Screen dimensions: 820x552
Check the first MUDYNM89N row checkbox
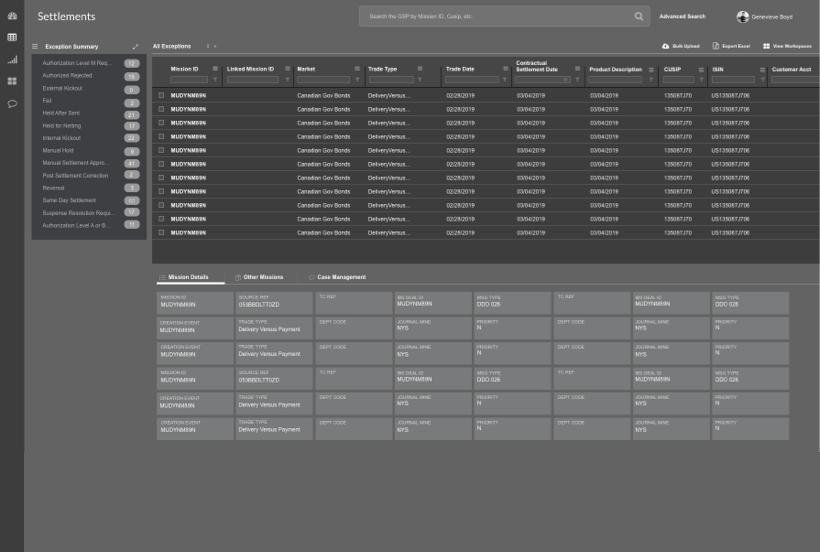pos(161,95)
